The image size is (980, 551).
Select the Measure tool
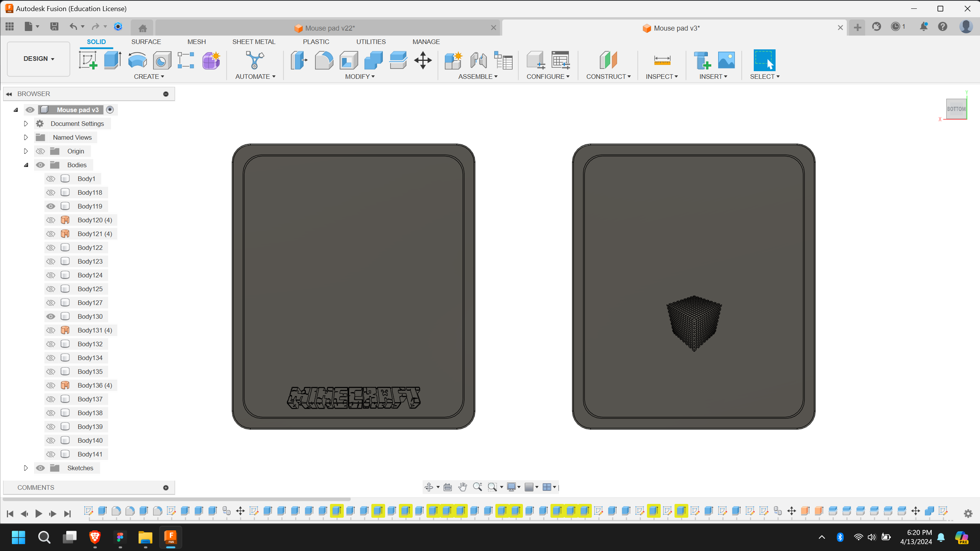click(x=662, y=60)
